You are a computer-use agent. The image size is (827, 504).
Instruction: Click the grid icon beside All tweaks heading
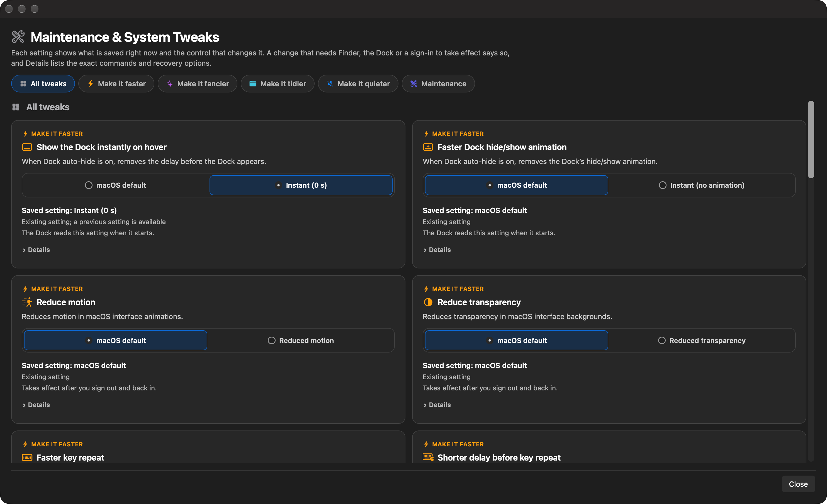click(16, 107)
